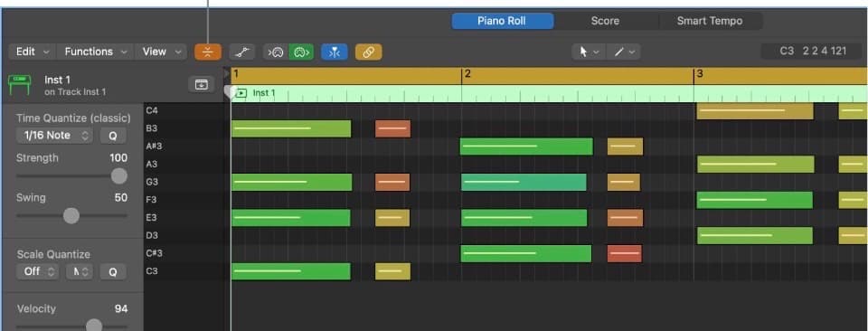
Task: Enable the MIDI In button
Action: [276, 52]
